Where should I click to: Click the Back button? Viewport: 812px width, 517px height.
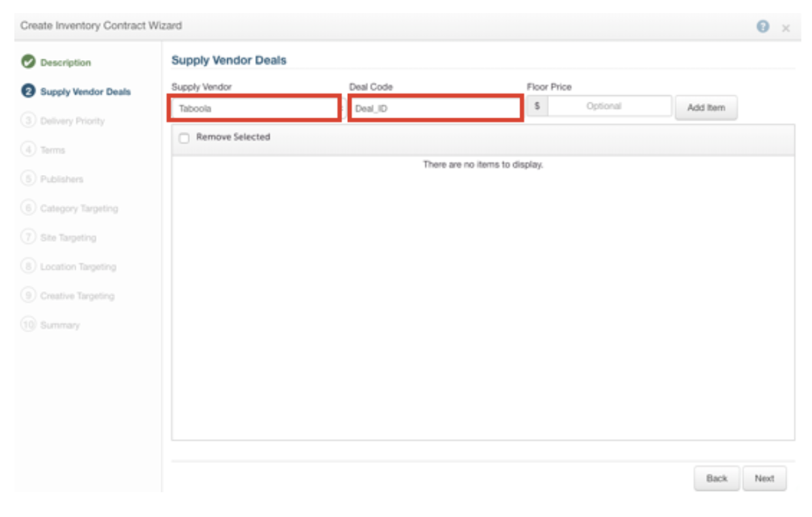(x=717, y=478)
